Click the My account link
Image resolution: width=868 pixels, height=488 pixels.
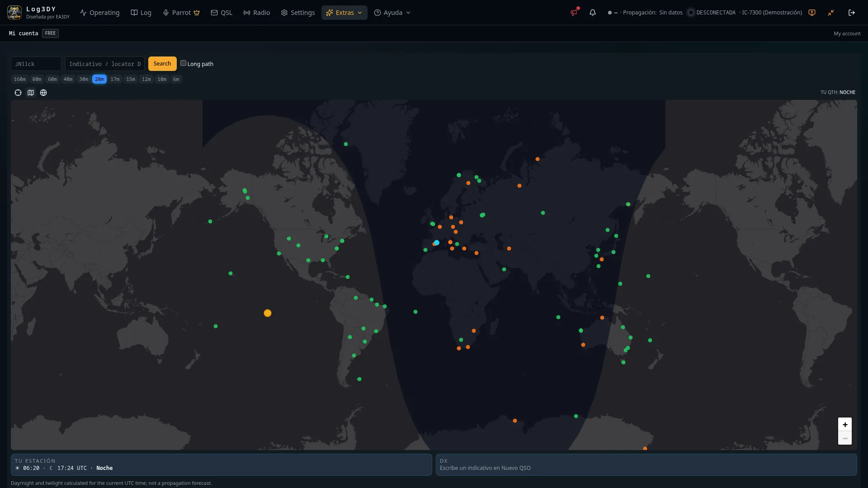point(847,33)
